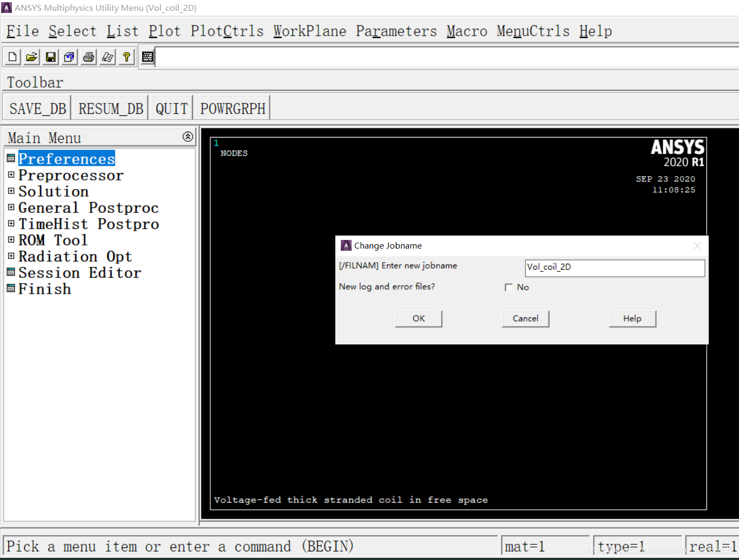Select General Postproc label
Viewport: 739px width, 560px height.
[x=89, y=207]
